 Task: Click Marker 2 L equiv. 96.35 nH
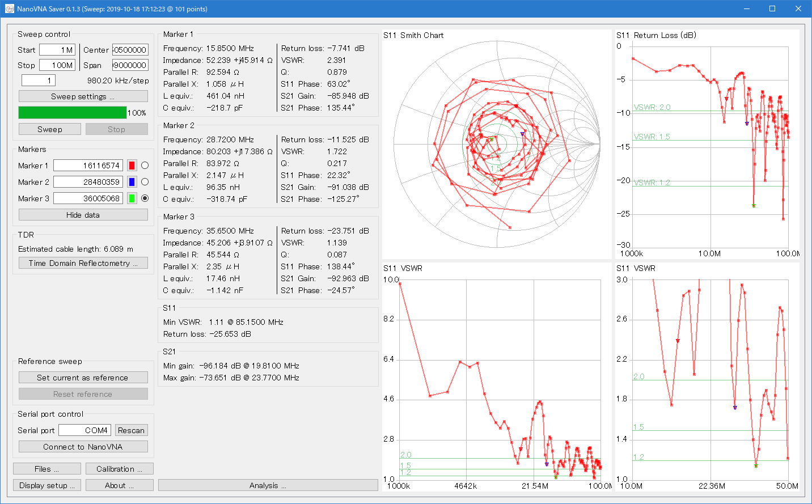pos(223,187)
